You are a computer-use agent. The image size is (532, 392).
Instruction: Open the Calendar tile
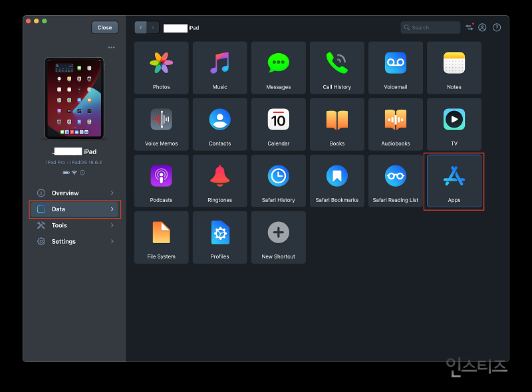279,124
